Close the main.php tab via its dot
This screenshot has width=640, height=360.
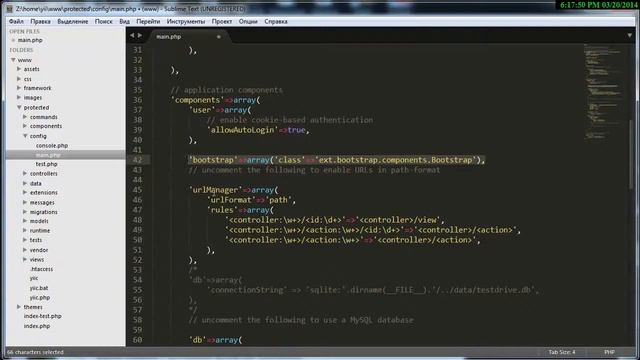coord(219,37)
